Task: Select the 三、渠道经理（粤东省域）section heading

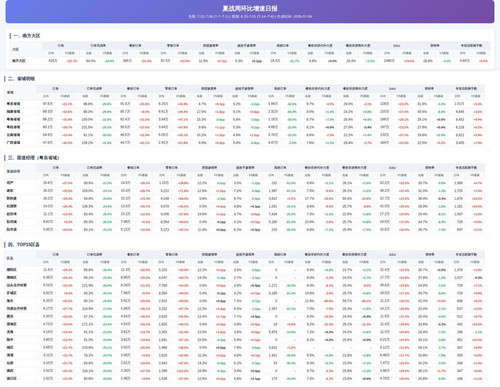Action: (33, 158)
